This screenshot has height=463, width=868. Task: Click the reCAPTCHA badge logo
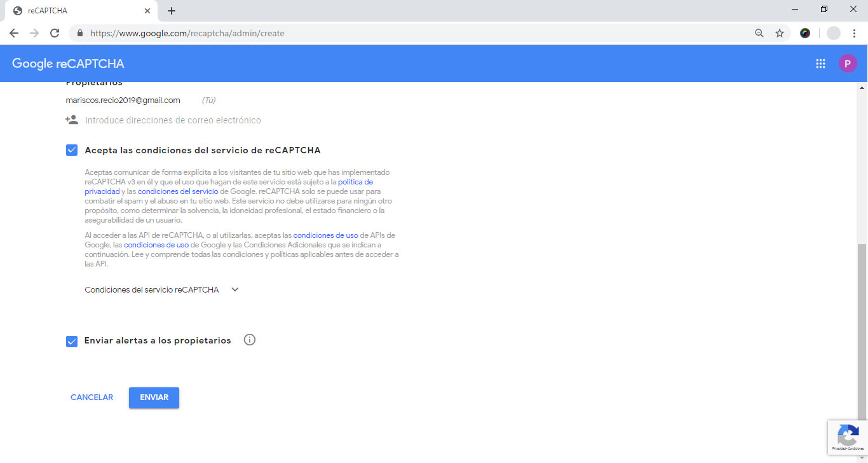[x=848, y=436]
